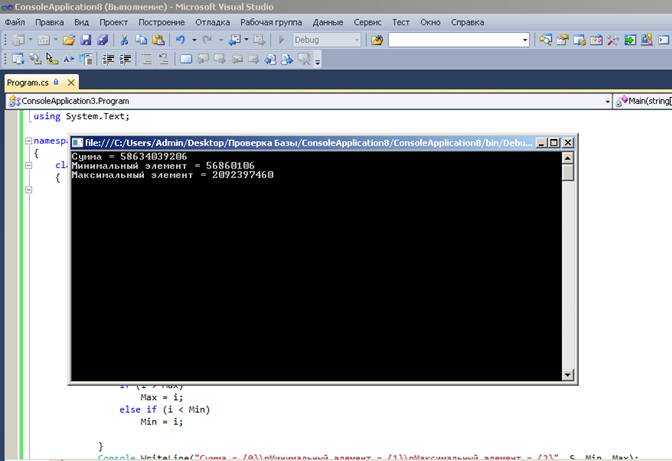The height and width of the screenshot is (461, 672).
Task: Collapse the Main method code block
Action: pyautogui.click(x=29, y=190)
